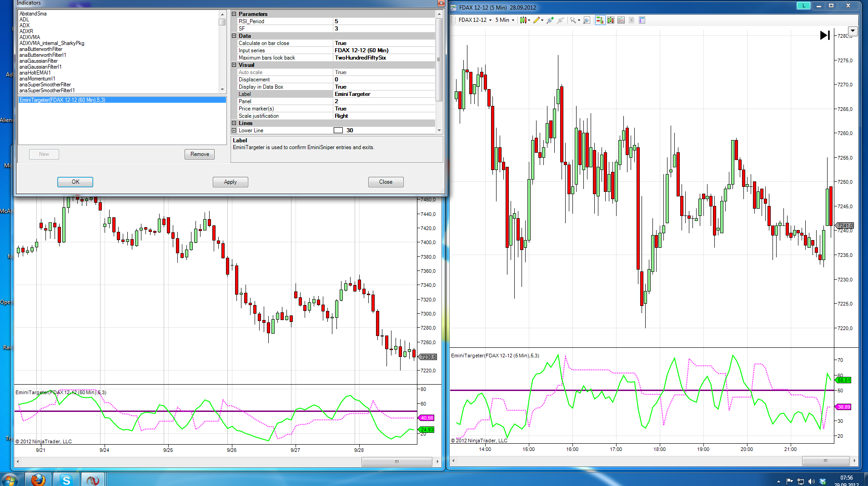
Task: Edit the Displacement value
Action: tap(384, 80)
